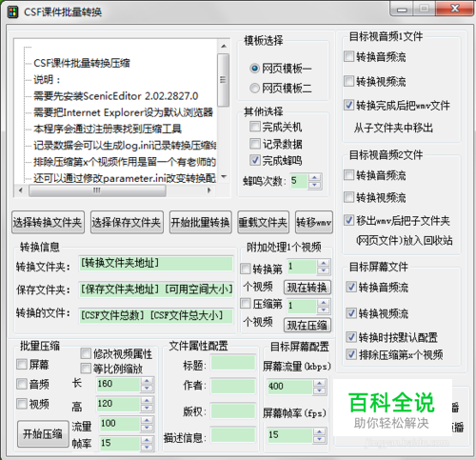The width and height of the screenshot is (476, 460).
Task: Increase 转换第 video number spinner
Action: tap(324, 263)
